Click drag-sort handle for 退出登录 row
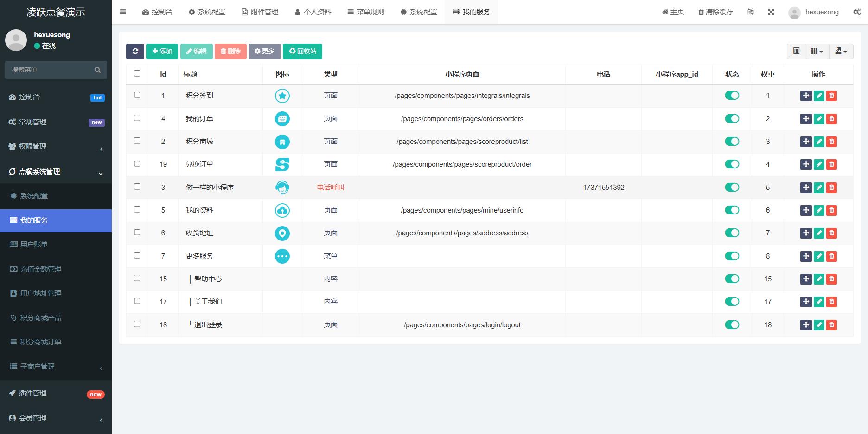This screenshot has width=868, height=434. coord(806,325)
